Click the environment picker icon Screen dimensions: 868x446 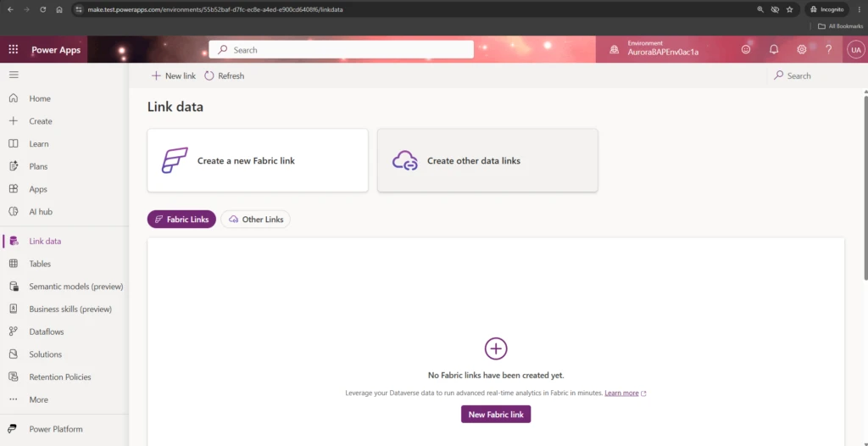[x=614, y=50]
